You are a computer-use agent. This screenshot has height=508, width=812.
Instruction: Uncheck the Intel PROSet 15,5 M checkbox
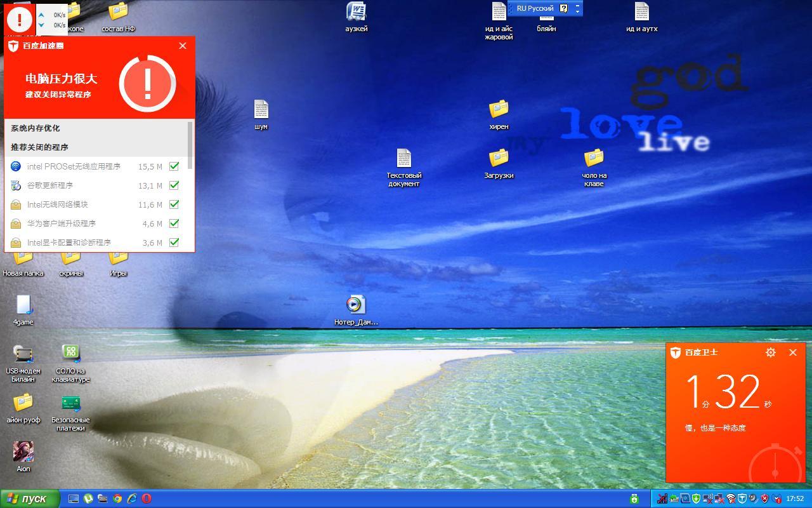pos(174,166)
